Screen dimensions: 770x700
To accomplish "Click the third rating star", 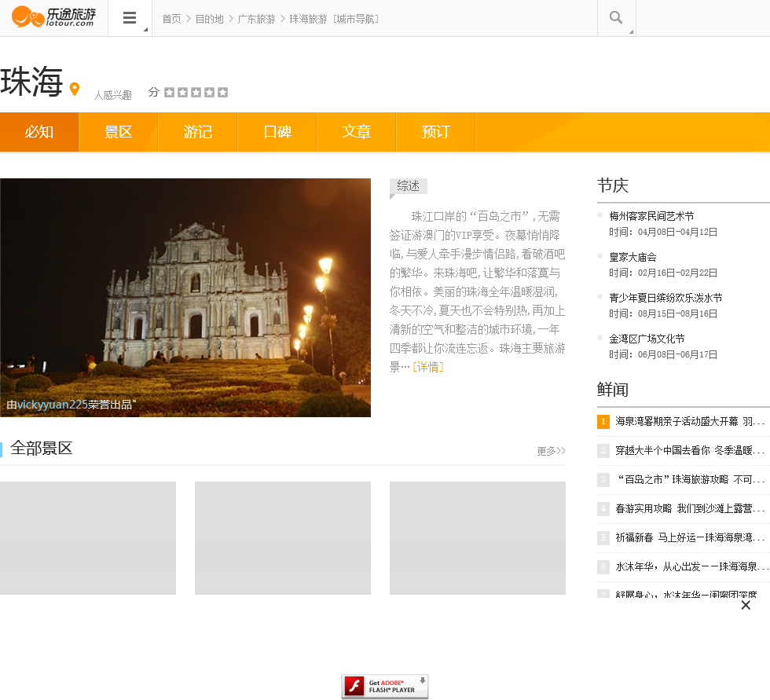I will click(x=196, y=92).
